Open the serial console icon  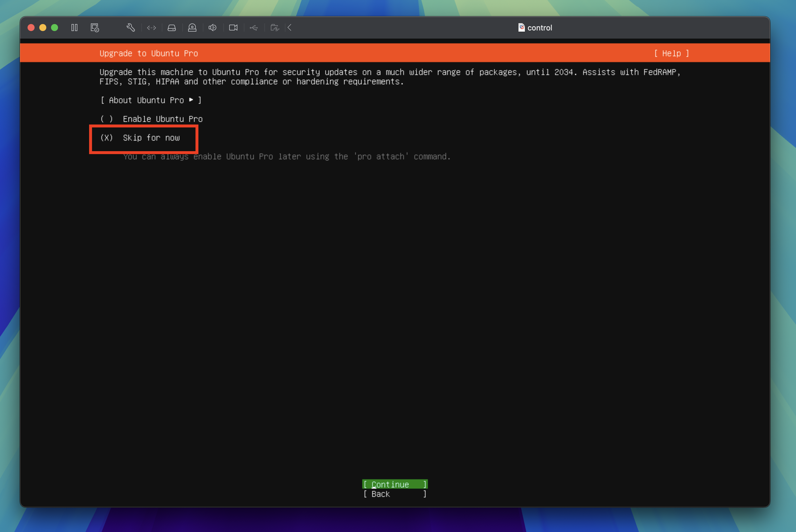[x=152, y=28]
